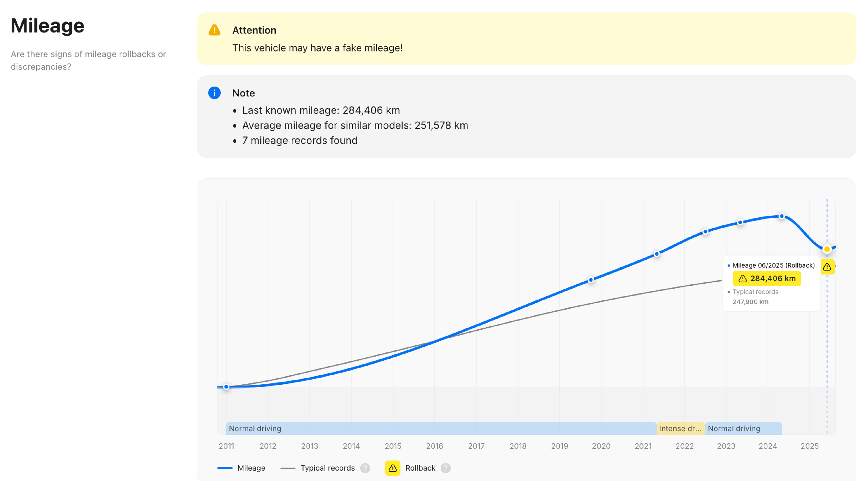868x481 pixels.
Task: Select the 2011 starting mileage point
Action: (x=226, y=387)
